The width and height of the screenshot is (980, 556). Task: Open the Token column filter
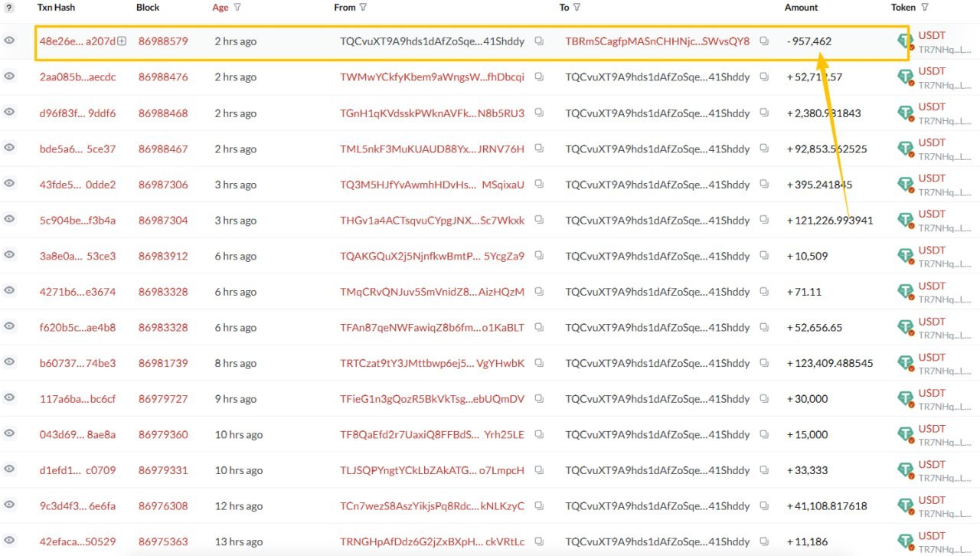click(925, 8)
